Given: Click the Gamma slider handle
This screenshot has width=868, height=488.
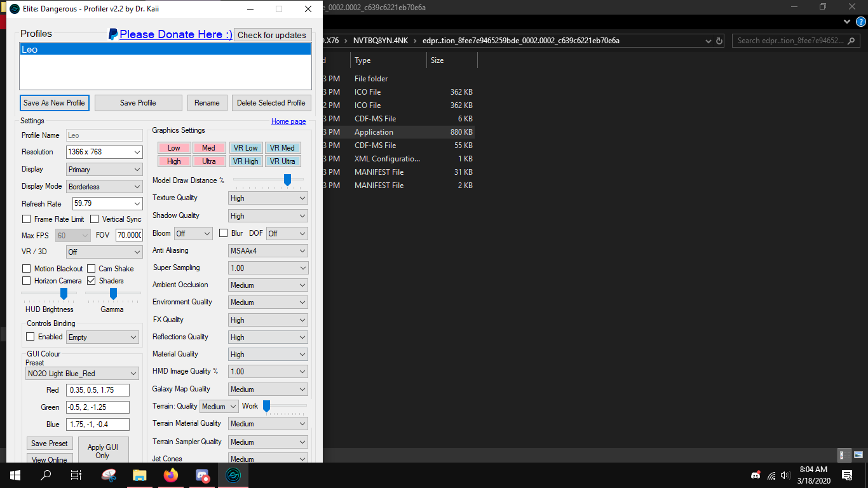Looking at the screenshot, I should tap(113, 294).
